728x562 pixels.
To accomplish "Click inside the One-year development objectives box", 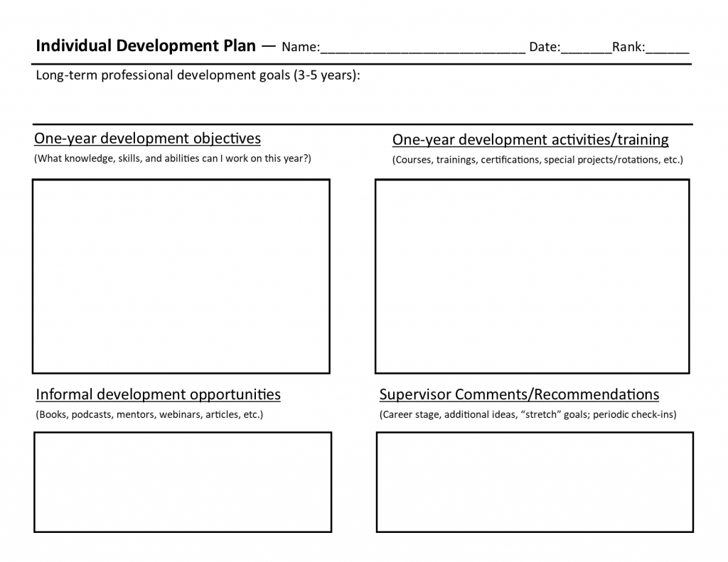I will point(181,276).
